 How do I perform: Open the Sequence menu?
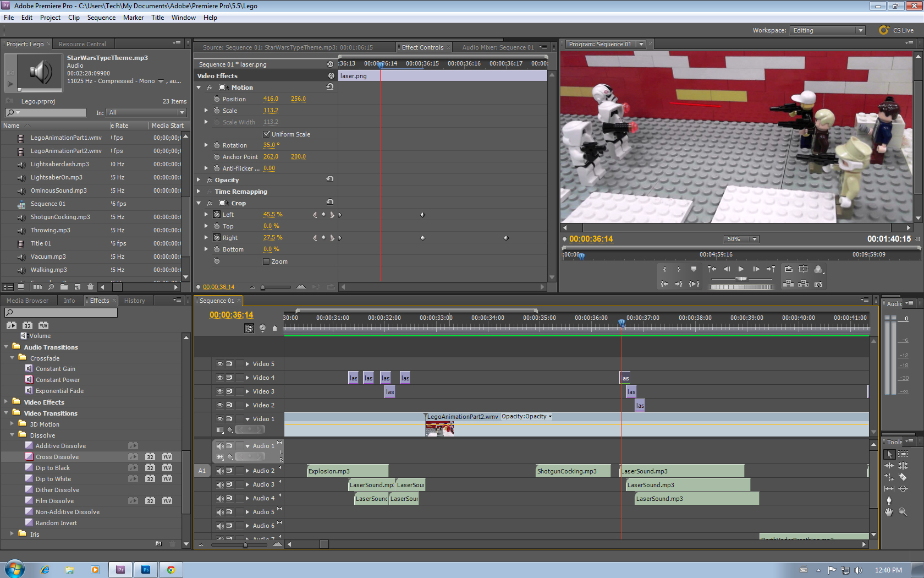101,18
